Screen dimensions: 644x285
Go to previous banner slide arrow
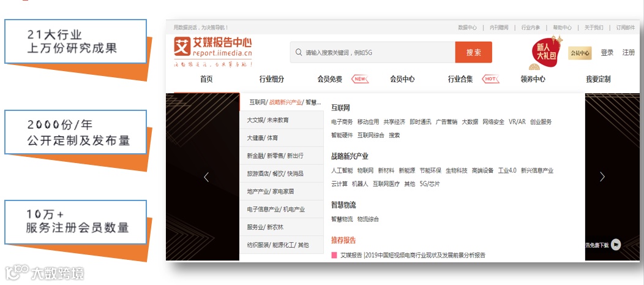[x=206, y=177]
